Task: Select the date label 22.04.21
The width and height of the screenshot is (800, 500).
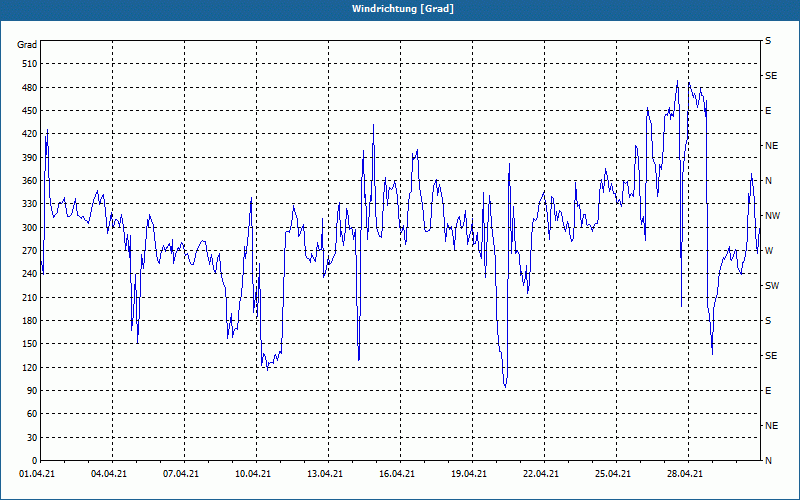Action: click(540, 474)
